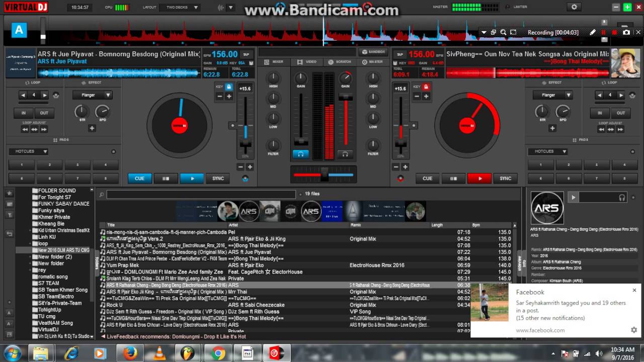Click the left deck pitch minus button

pyautogui.click(x=240, y=167)
